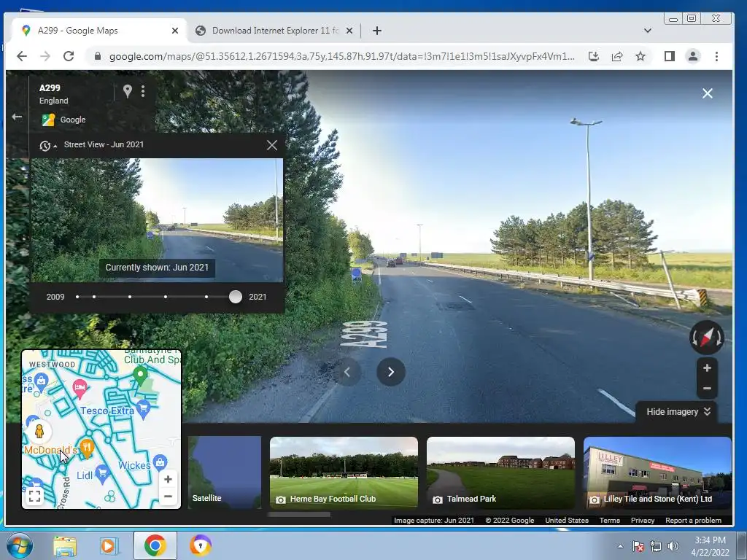Screen dimensions: 747x560
Task: Open the three-dot options next to A299
Action: point(143,91)
